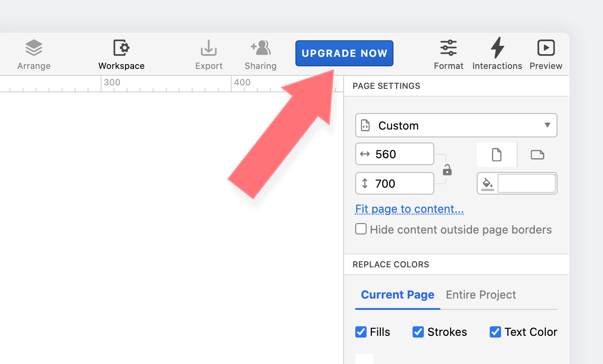The image size is (603, 364).
Task: Click the Fit page to content link
Action: pos(410,209)
